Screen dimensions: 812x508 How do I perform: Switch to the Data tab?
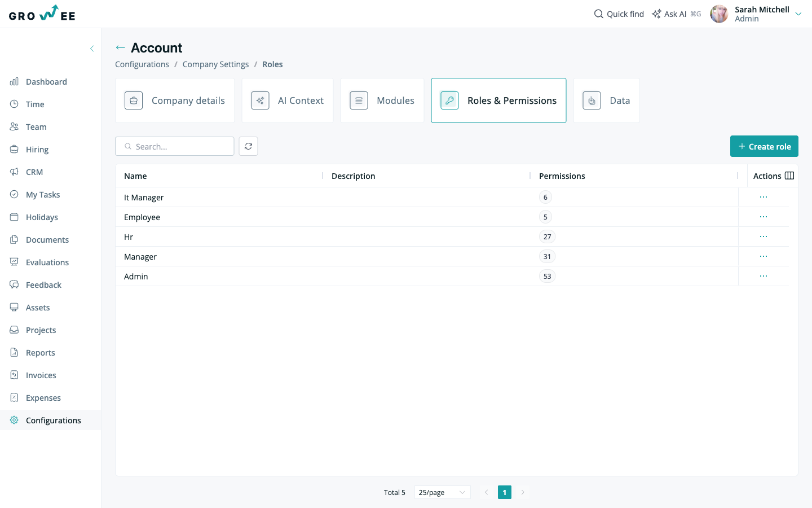coord(607,100)
